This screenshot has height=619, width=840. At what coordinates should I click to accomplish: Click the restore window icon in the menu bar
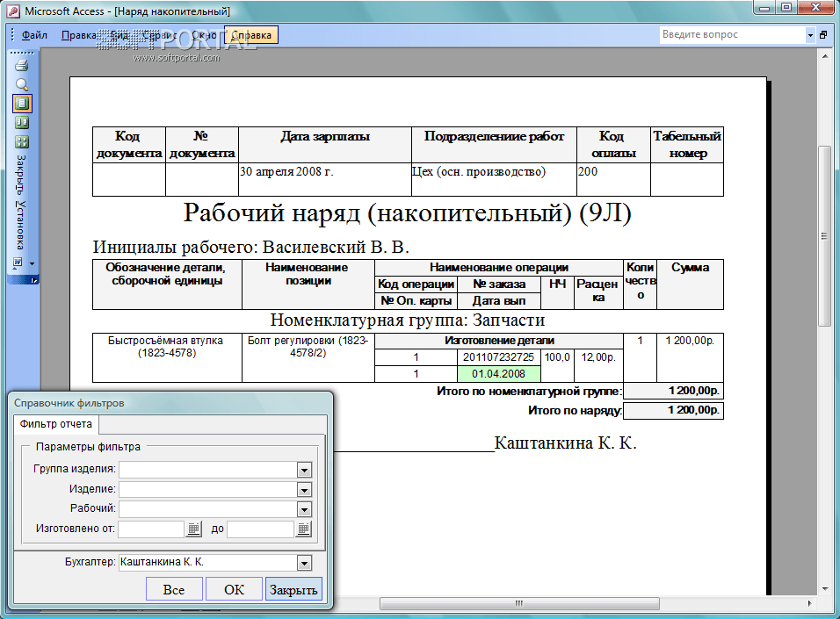pos(824,35)
